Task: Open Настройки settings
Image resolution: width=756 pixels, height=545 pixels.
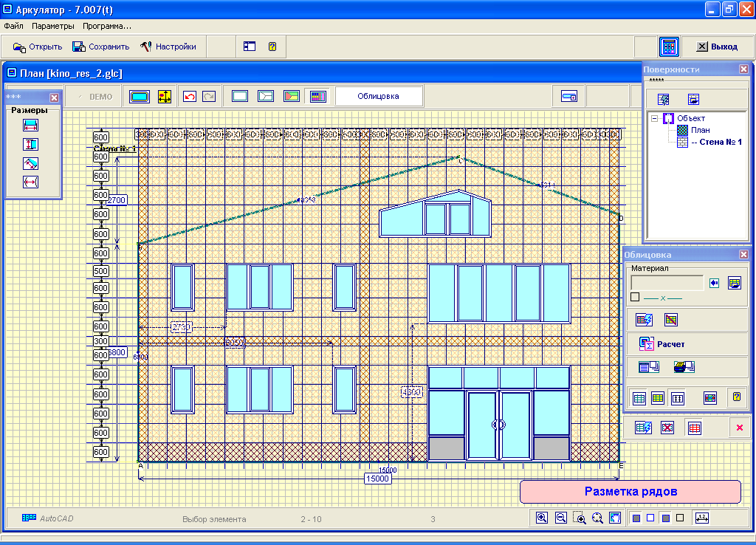Action: [168, 47]
